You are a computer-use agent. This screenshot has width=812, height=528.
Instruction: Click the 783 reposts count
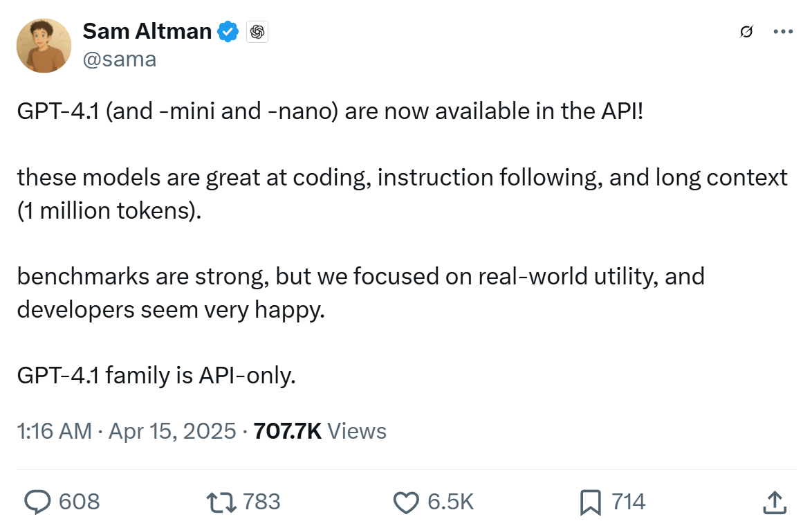262,502
